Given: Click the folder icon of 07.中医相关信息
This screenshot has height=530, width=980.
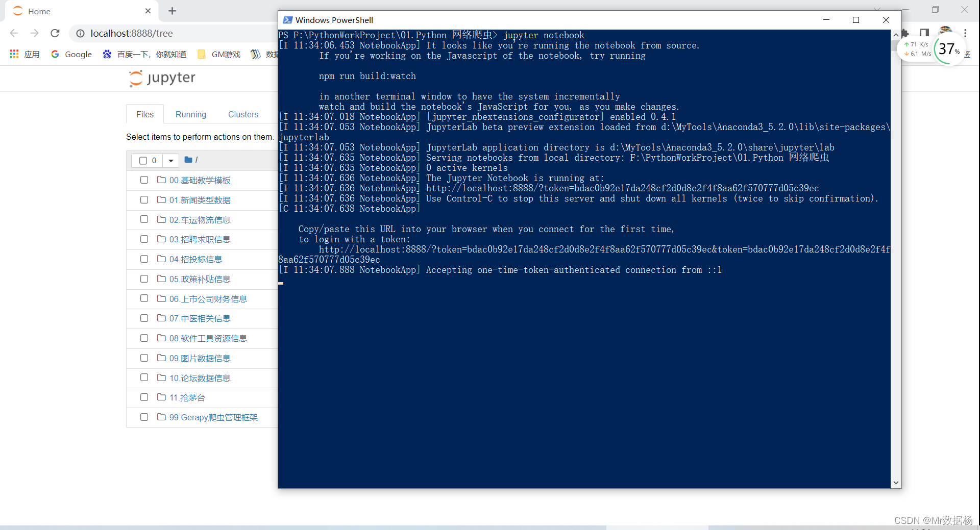Looking at the screenshot, I should 162,318.
